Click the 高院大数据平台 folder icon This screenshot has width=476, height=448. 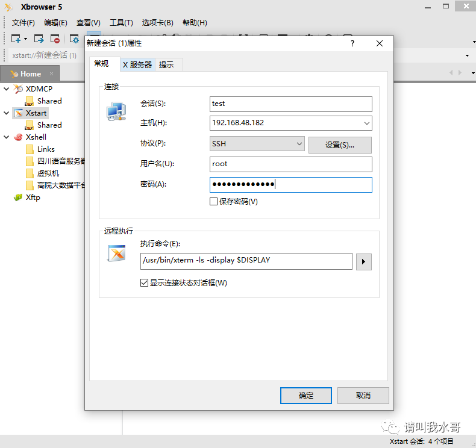click(x=30, y=185)
